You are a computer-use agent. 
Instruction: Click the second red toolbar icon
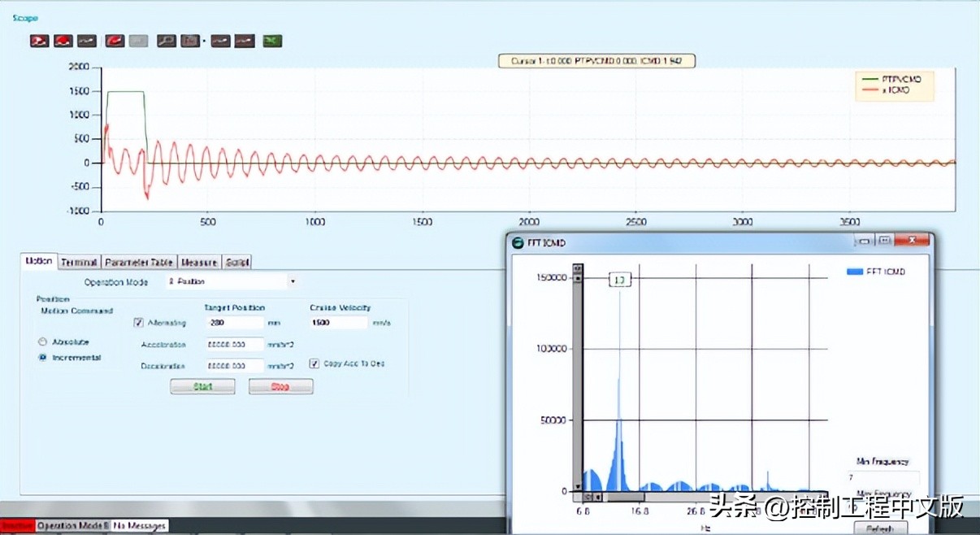point(63,41)
